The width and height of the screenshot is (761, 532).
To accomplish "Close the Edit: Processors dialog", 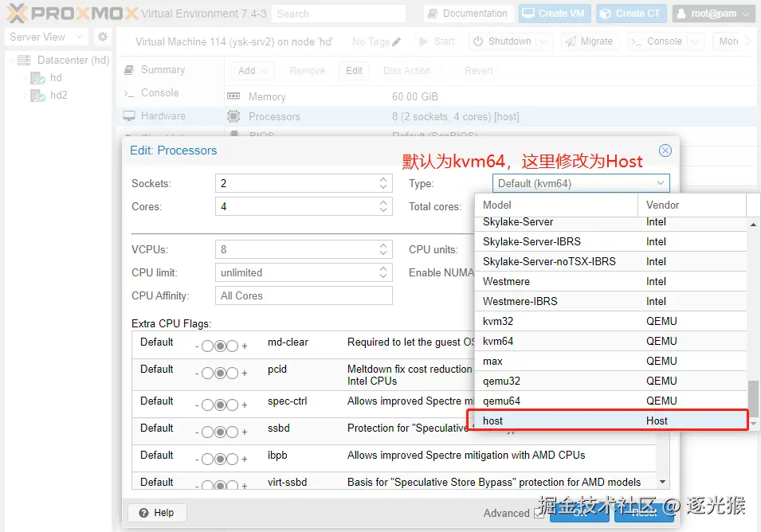I will click(x=665, y=151).
